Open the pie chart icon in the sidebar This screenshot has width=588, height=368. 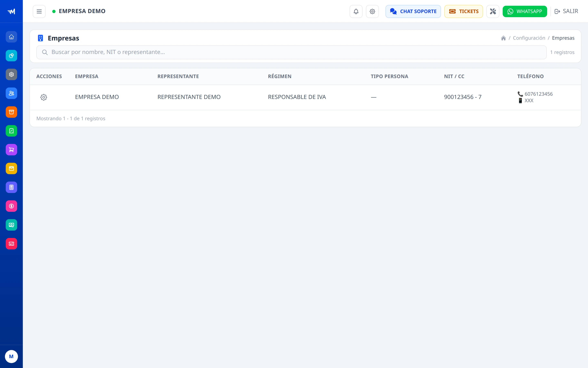[11, 56]
